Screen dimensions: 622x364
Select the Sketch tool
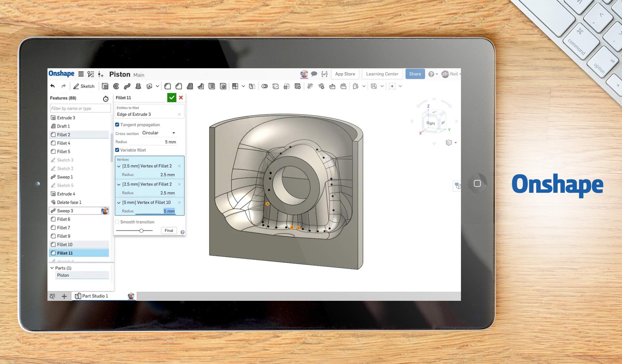pos(84,86)
